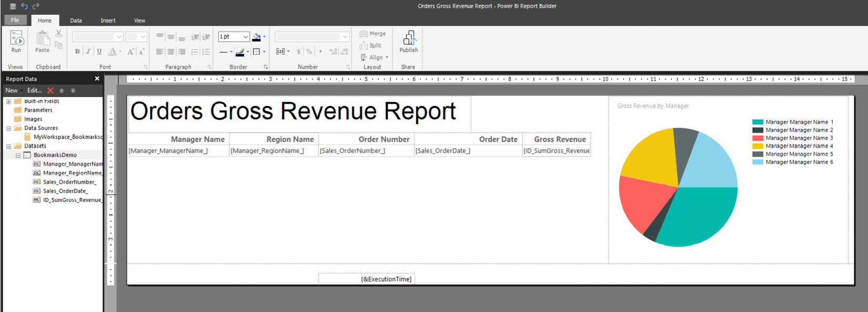Run the report preview
Image resolution: width=868 pixels, height=312 pixels.
(x=16, y=41)
